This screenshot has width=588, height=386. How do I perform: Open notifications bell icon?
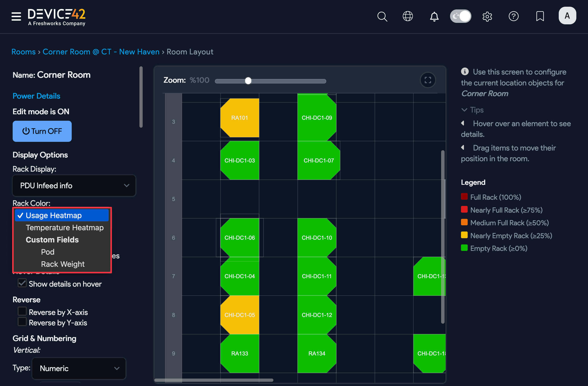(434, 17)
